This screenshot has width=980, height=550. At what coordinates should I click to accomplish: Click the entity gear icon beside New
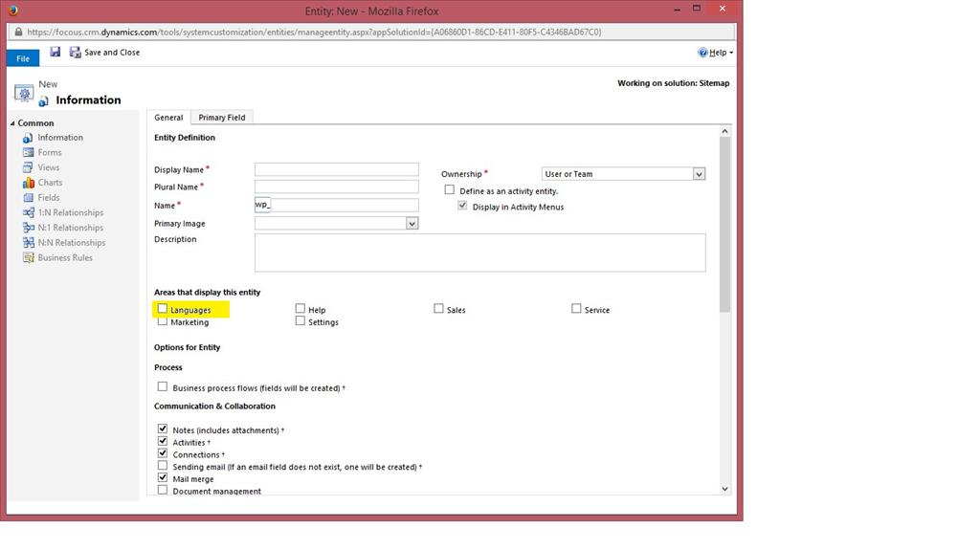point(24,93)
